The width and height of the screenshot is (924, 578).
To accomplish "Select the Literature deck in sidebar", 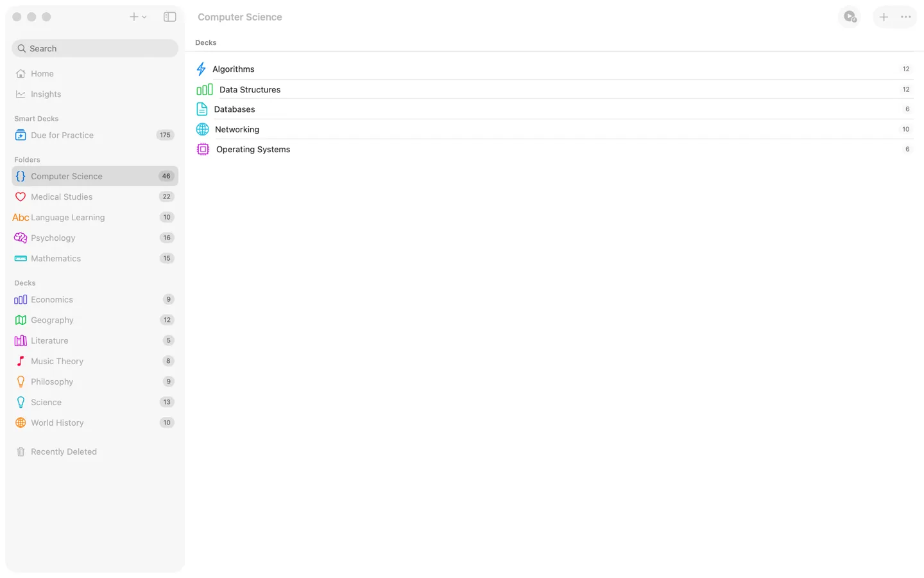I will click(x=95, y=340).
